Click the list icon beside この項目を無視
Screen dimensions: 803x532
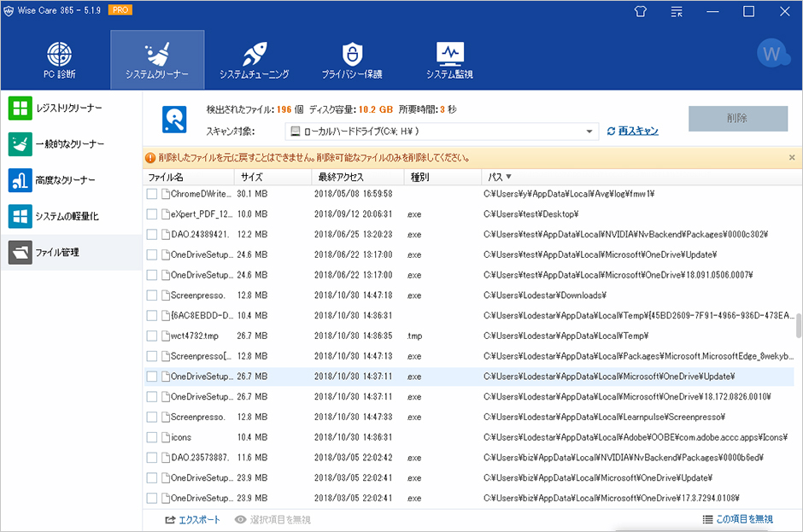pyautogui.click(x=707, y=519)
